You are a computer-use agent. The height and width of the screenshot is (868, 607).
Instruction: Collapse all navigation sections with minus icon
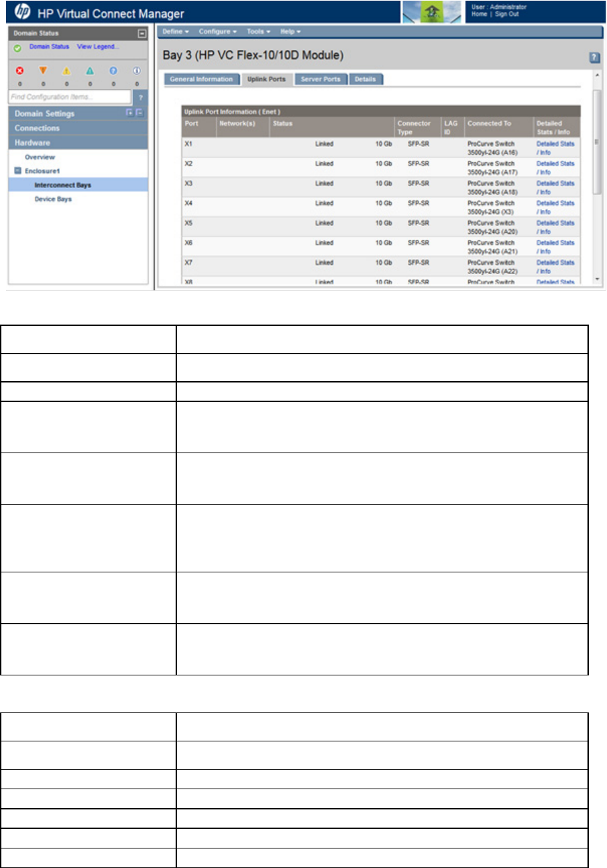(139, 113)
